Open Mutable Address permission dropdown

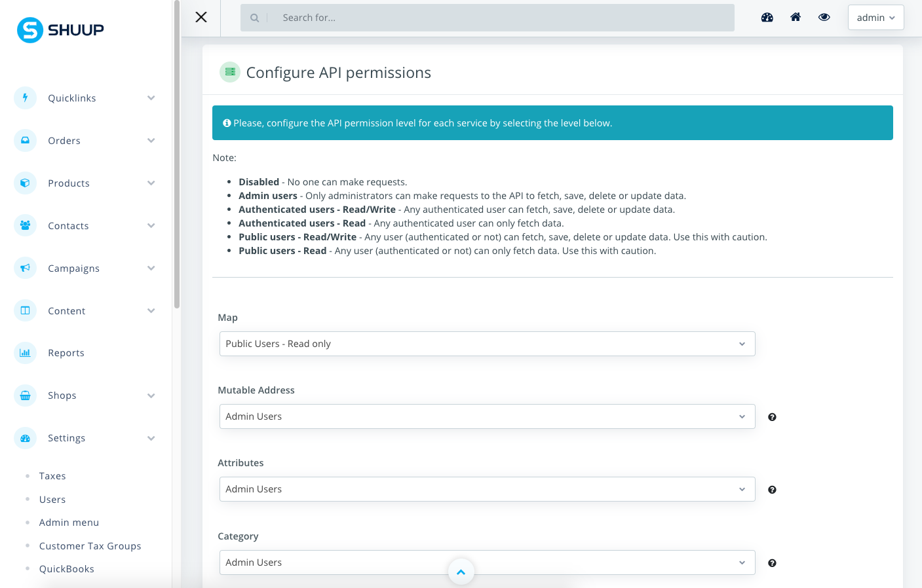coord(488,416)
